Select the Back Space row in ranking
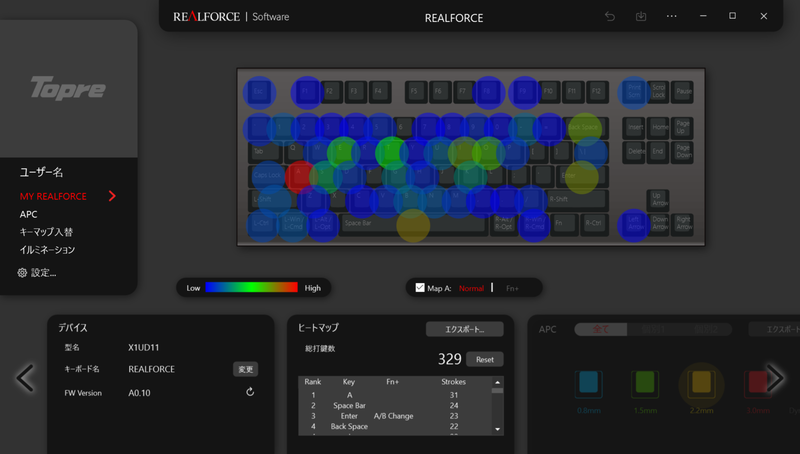Screen dimensions: 800x454 click(x=395, y=426)
